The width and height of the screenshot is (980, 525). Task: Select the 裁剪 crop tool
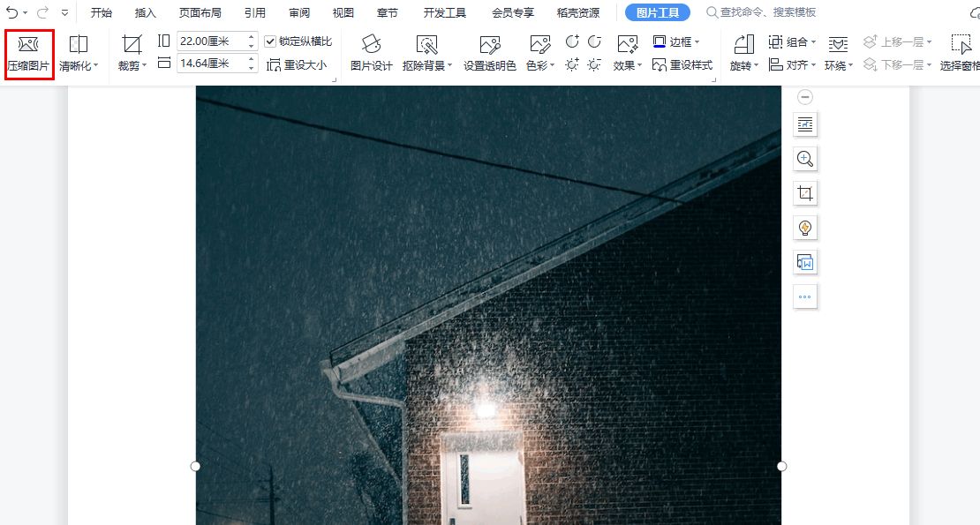click(132, 45)
